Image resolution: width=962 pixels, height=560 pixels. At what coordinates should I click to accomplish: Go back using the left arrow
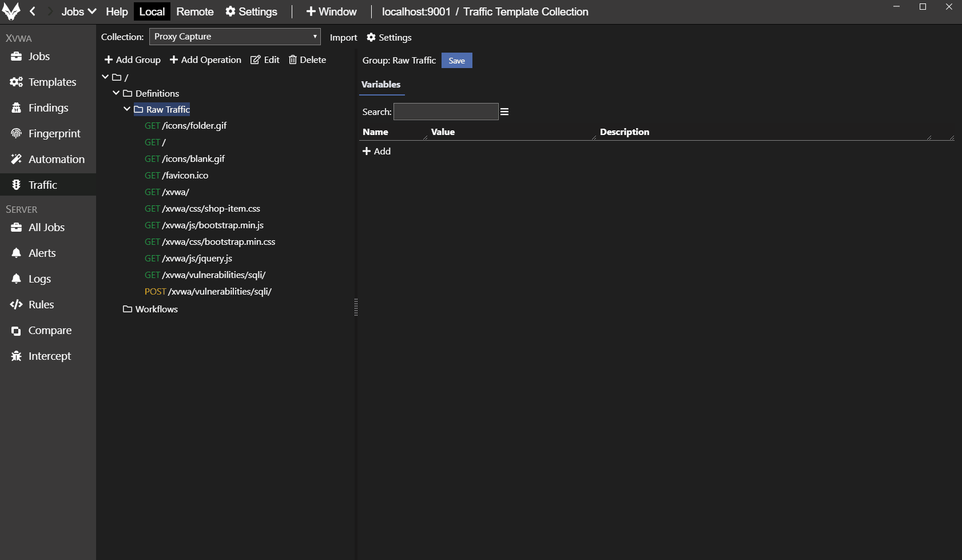coord(33,11)
